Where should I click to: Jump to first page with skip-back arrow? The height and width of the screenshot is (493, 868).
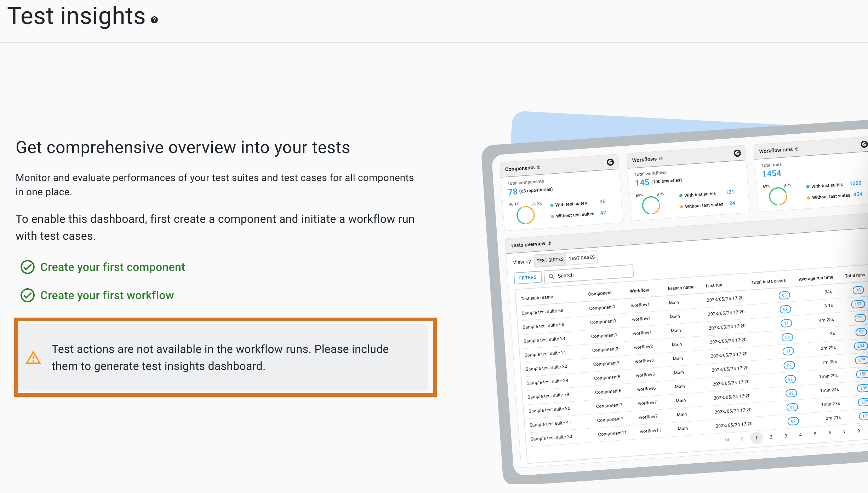coord(727,440)
